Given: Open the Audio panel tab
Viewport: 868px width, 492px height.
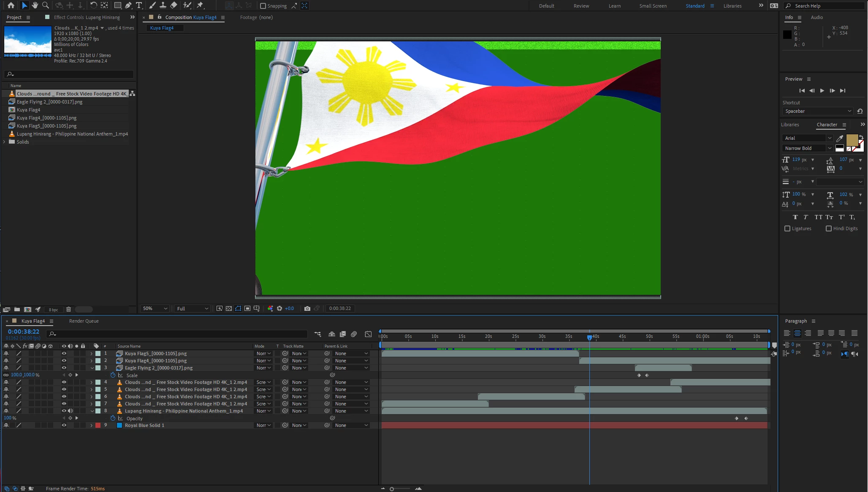Looking at the screenshot, I should coord(816,18).
